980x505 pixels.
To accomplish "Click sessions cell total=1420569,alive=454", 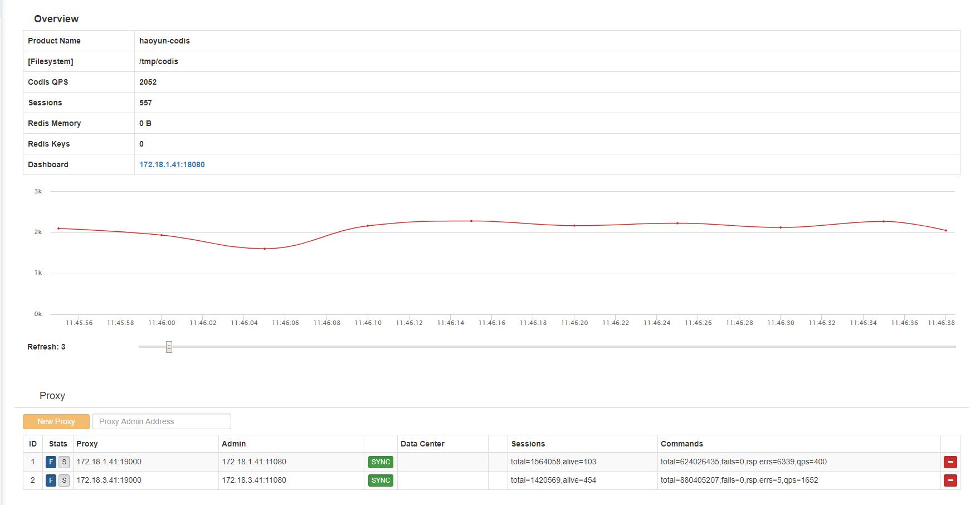I will 553,480.
